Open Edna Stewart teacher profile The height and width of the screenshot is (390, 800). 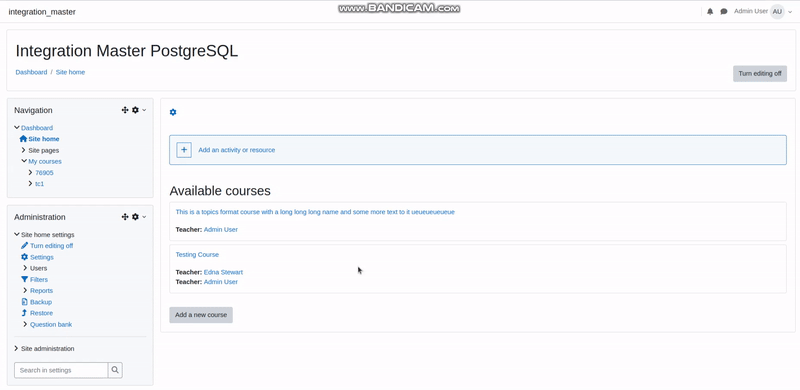click(x=223, y=272)
